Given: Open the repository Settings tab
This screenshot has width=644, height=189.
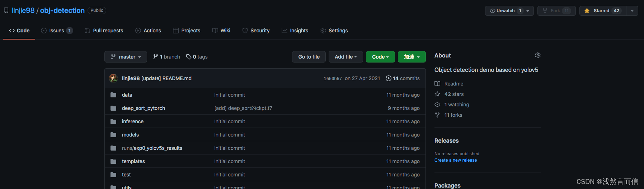Looking at the screenshot, I should coord(334,31).
